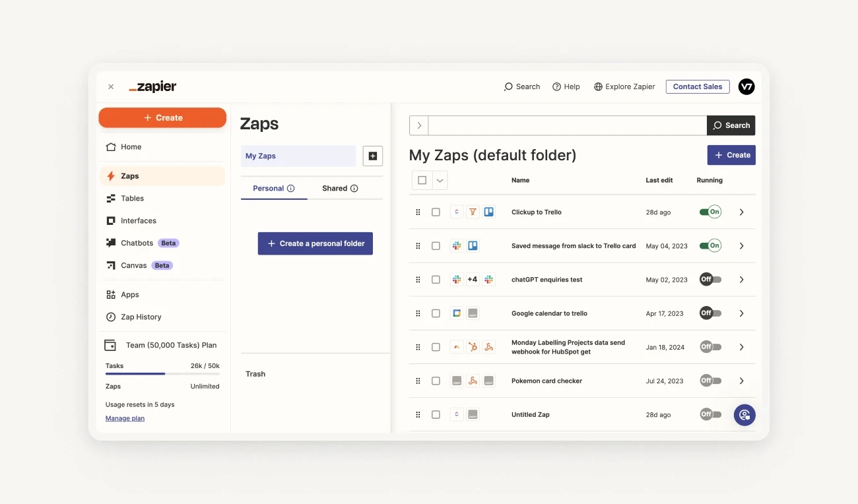Screen dimensions: 858x504
Task: Turn on the Pokemon card checker toggle
Action: (x=710, y=381)
